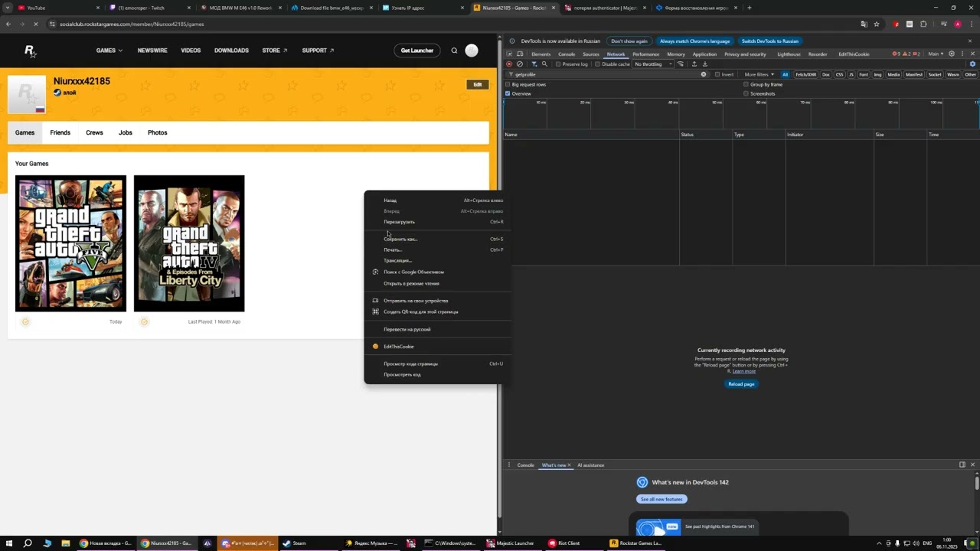
Task: Select the Fetch/XHR request filter
Action: (805, 74)
